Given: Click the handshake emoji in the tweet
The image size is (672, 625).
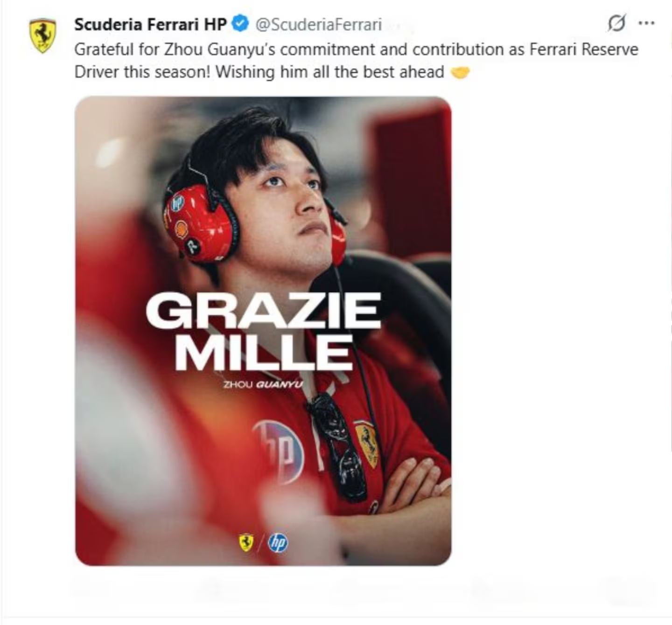Looking at the screenshot, I should (x=460, y=72).
